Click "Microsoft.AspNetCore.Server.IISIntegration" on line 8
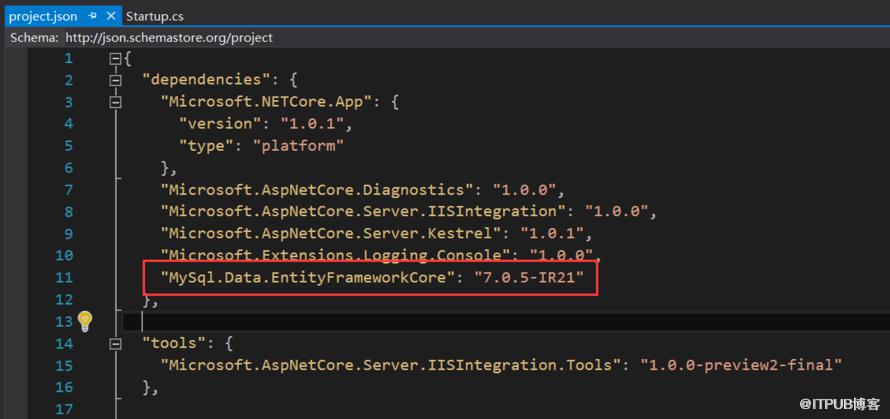 click(363, 212)
